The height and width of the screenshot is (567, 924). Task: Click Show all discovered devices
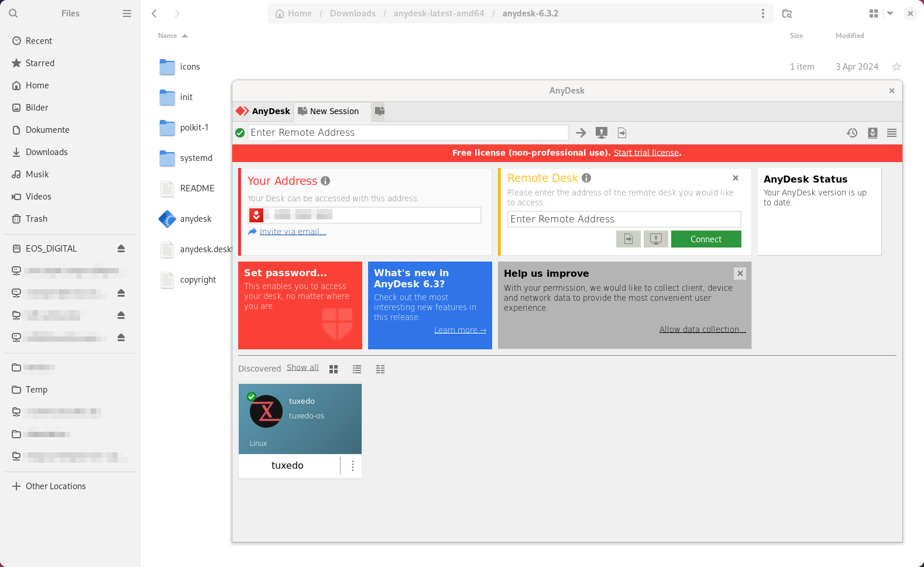(303, 367)
